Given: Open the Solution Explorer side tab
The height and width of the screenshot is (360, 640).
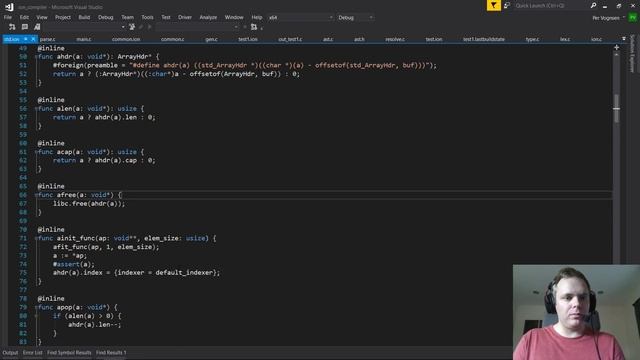Looking at the screenshot, I should 633,54.
